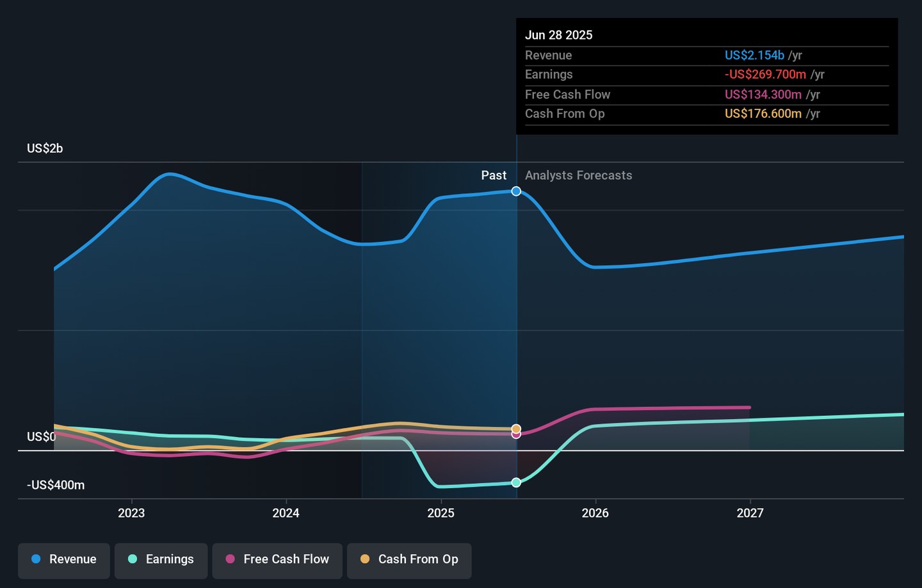Click the Jun 28 2025 tooltip date
Screen dimensions: 922x588
(x=558, y=35)
